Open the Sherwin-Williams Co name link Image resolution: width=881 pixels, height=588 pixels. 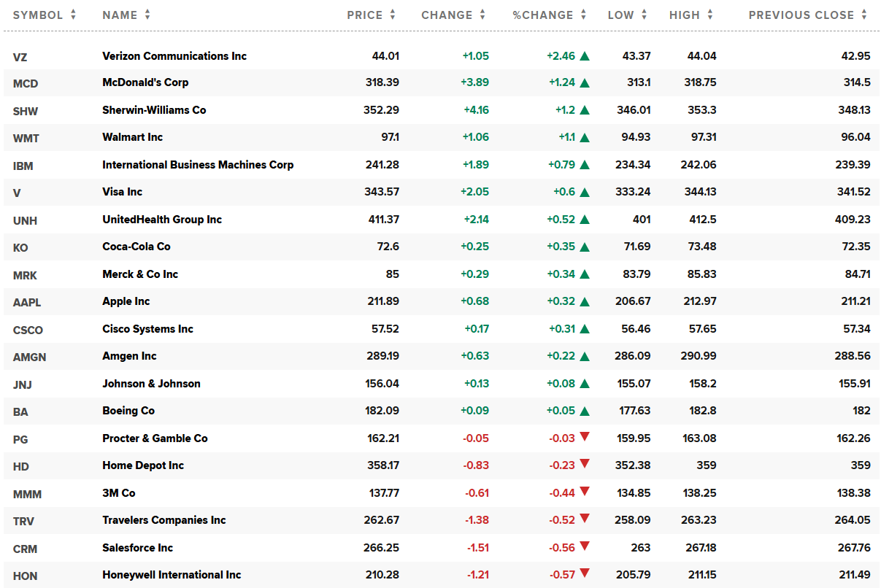click(x=154, y=110)
